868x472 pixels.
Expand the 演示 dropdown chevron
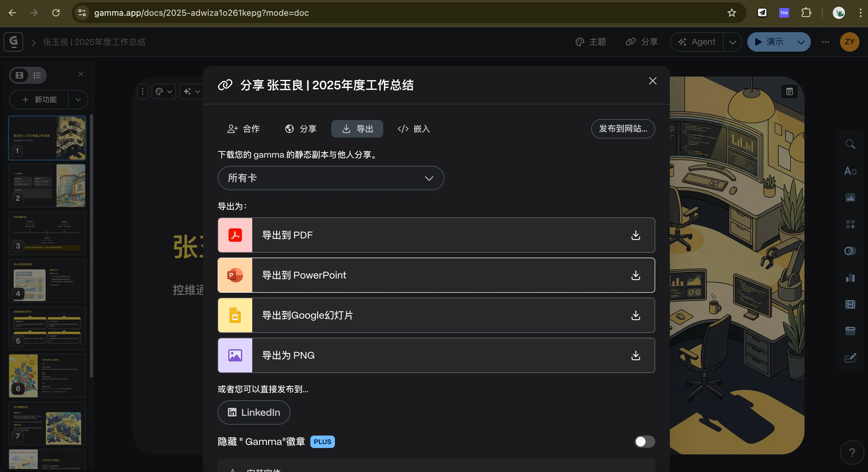coord(801,42)
